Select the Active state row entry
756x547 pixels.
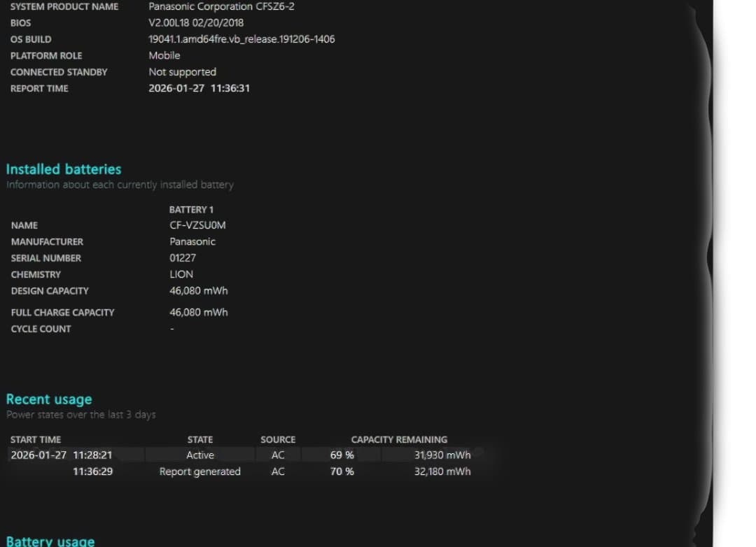199,455
